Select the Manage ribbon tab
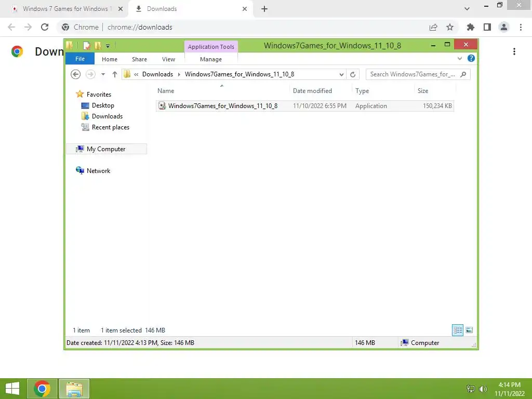Image resolution: width=532 pixels, height=399 pixels. [211, 59]
